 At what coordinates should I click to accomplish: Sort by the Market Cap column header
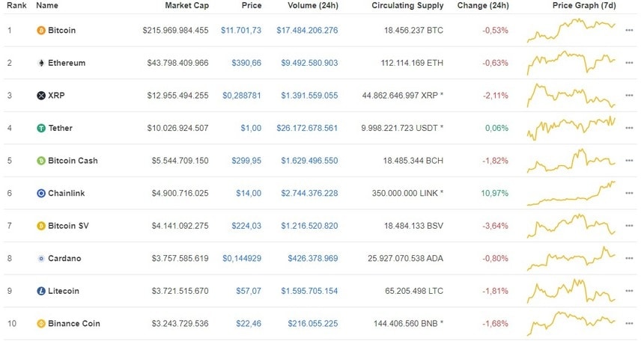(187, 5)
